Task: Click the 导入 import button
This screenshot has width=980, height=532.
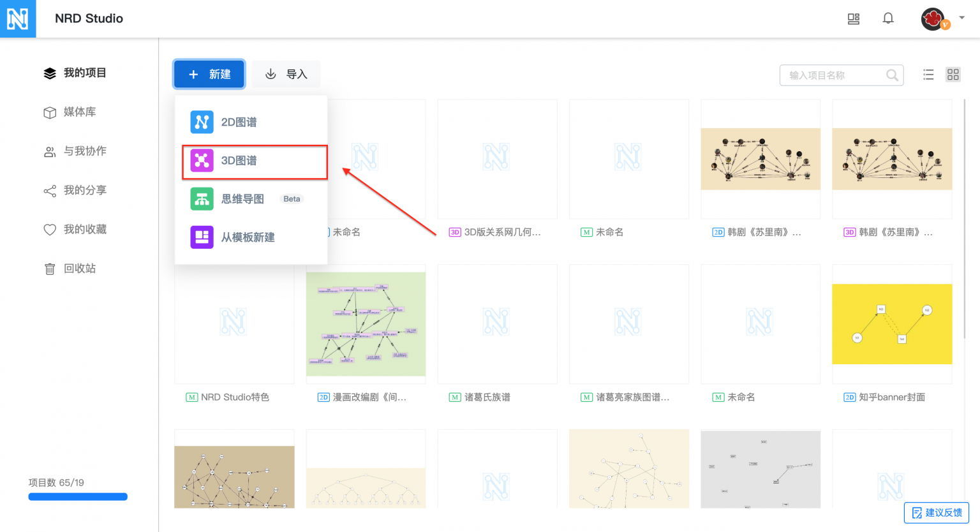Action: click(x=286, y=74)
